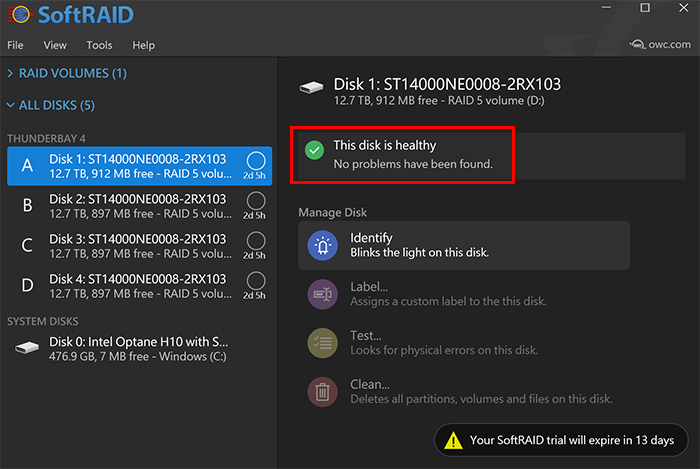Open the owc.com link
The image size is (700, 469).
click(x=660, y=44)
